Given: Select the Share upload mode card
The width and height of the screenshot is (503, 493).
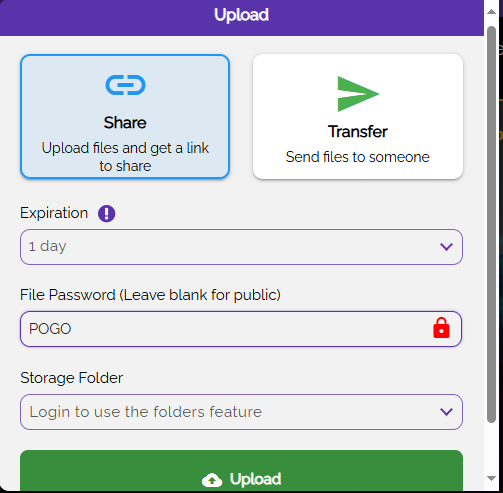Looking at the screenshot, I should pyautogui.click(x=125, y=117).
